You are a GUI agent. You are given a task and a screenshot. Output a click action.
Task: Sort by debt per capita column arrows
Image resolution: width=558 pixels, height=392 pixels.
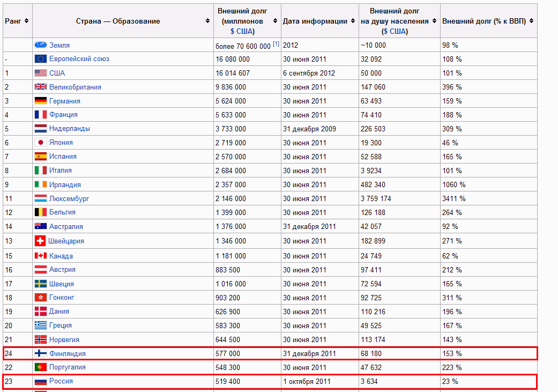tap(434, 21)
